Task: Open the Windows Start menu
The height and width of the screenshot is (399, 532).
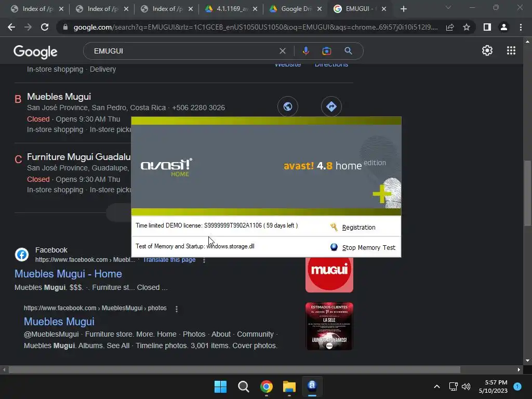Action: click(220, 387)
